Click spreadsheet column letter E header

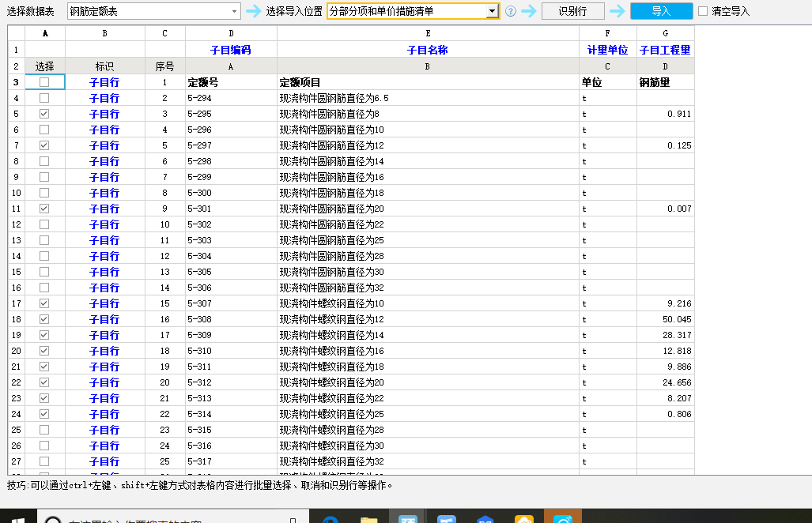click(x=428, y=33)
